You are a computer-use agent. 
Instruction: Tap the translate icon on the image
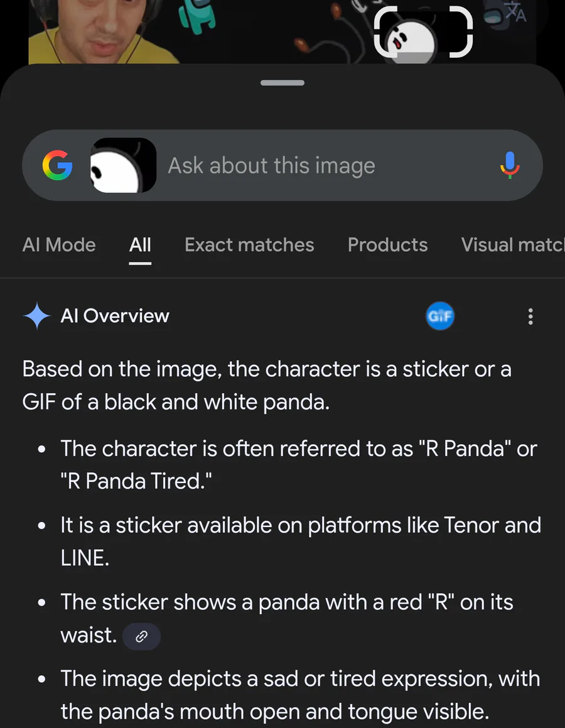point(515,12)
